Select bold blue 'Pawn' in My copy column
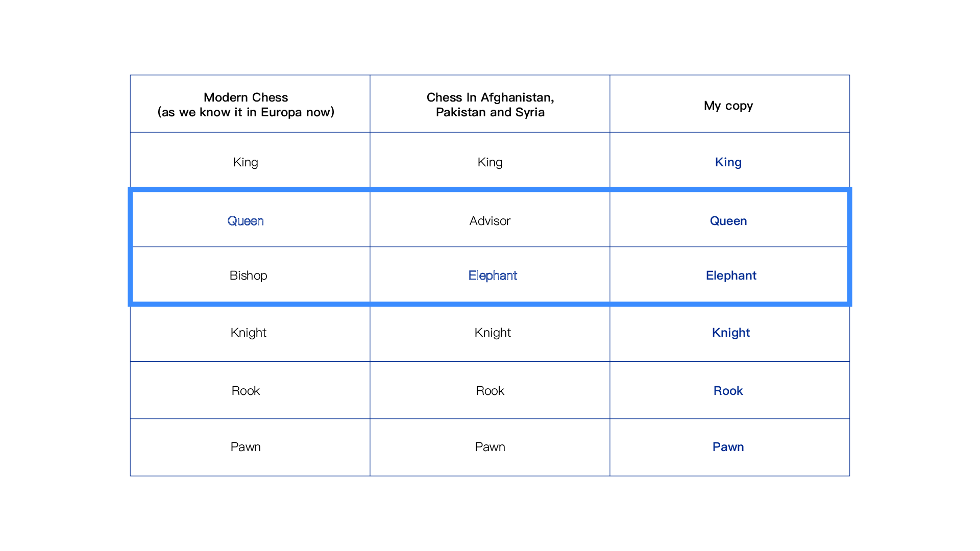 [728, 447]
